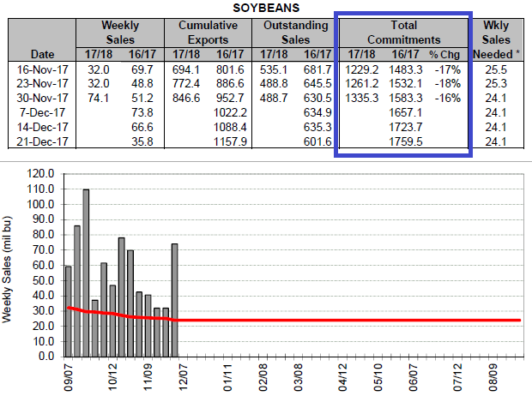Select the Cumulative Exports column header
Viewport: 532px width, 402px height.
208,33
